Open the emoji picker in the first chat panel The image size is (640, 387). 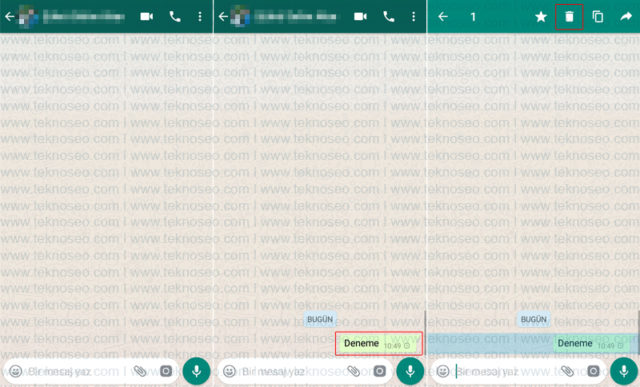[x=16, y=371]
